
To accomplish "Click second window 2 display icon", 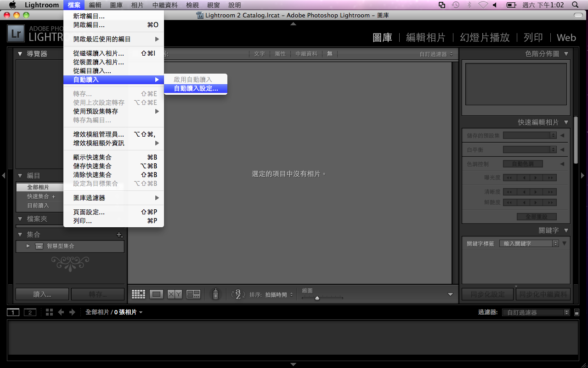I will [30, 312].
